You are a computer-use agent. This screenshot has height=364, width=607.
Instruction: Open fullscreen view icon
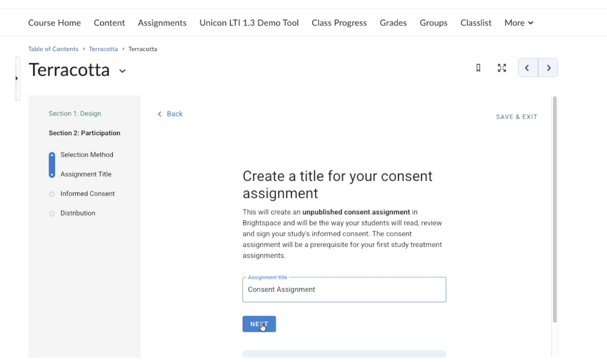(502, 68)
